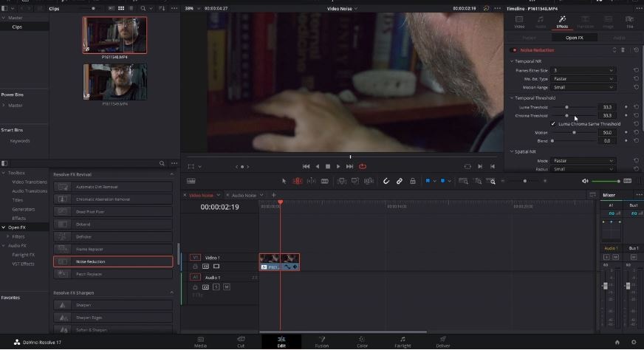Image resolution: width=644 pixels, height=350 pixels.
Task: Search the effects library with the magnifier
Action: (x=162, y=163)
